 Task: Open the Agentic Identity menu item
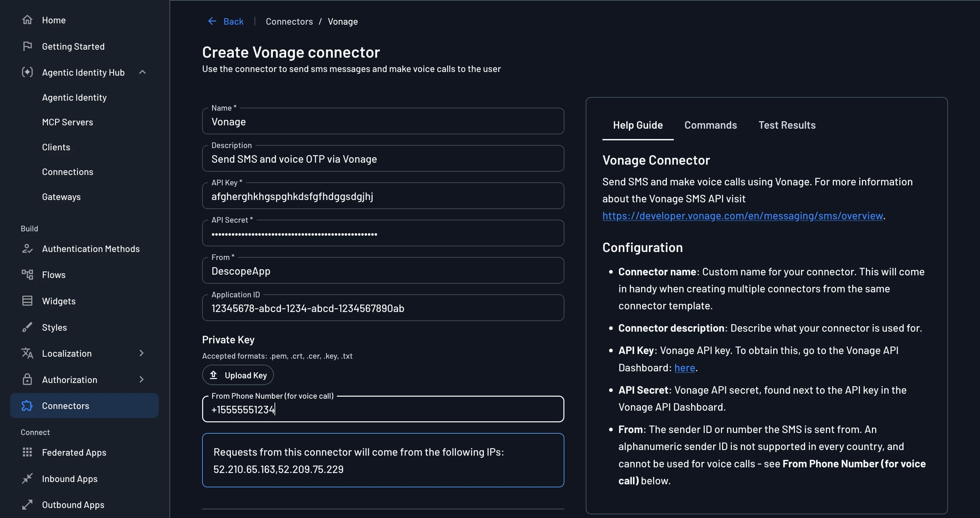(x=74, y=97)
